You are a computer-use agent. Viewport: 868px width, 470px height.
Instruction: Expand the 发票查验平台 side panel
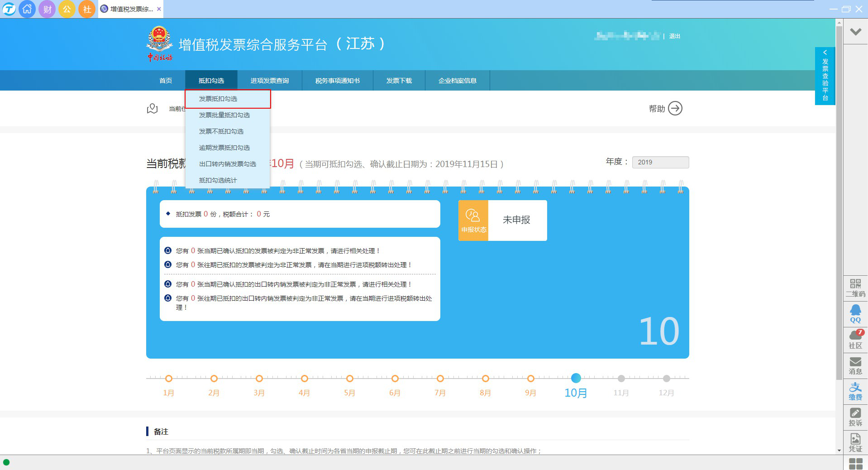(825, 76)
